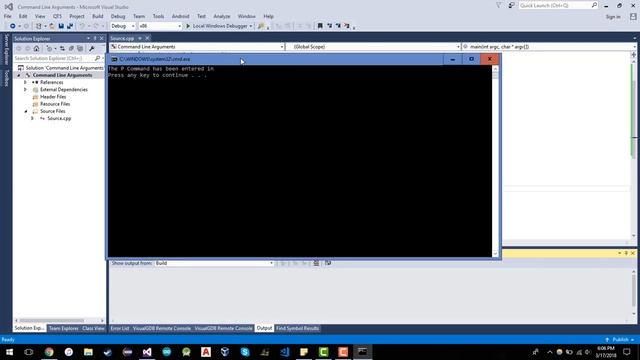
Task: Open the Build menu
Action: pos(98,16)
